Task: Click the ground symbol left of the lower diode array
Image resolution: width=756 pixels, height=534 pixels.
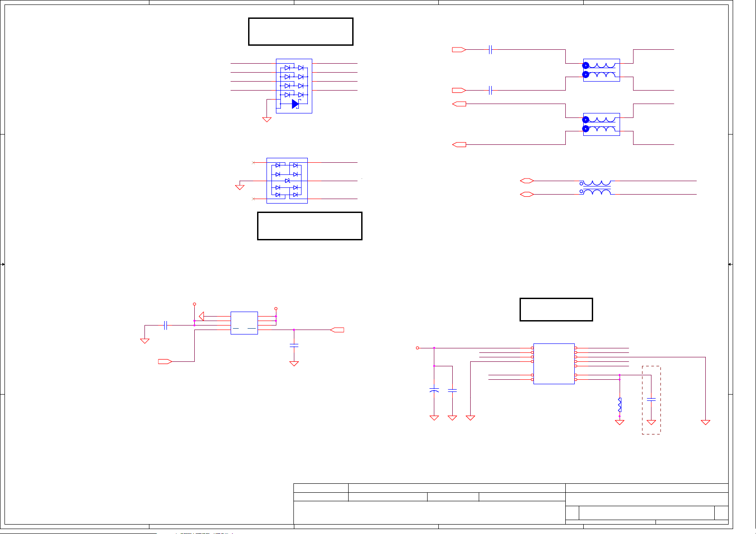Action: (x=240, y=187)
